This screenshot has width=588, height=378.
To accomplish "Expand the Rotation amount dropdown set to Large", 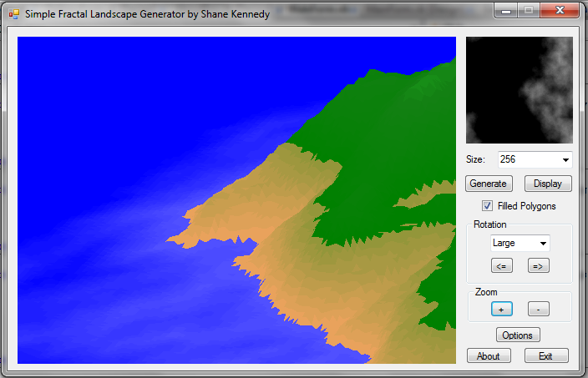I will [x=520, y=243].
